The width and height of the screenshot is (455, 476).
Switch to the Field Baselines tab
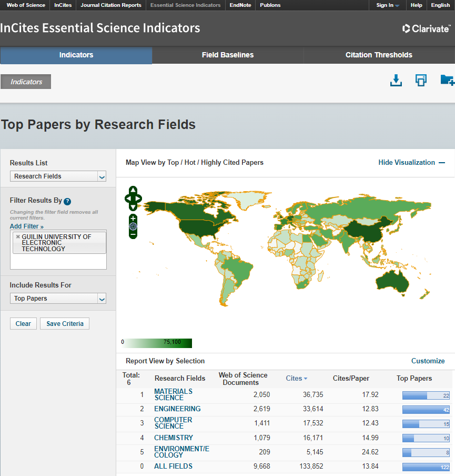coord(228,55)
